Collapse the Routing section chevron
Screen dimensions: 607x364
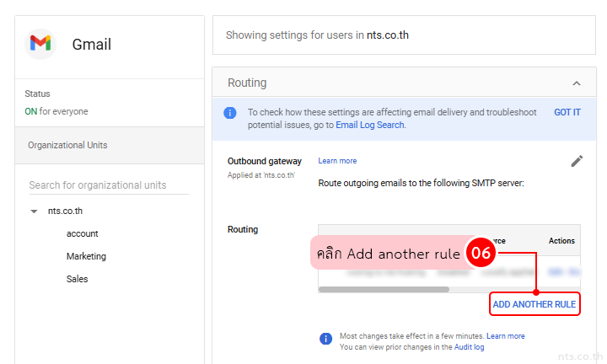pos(577,83)
